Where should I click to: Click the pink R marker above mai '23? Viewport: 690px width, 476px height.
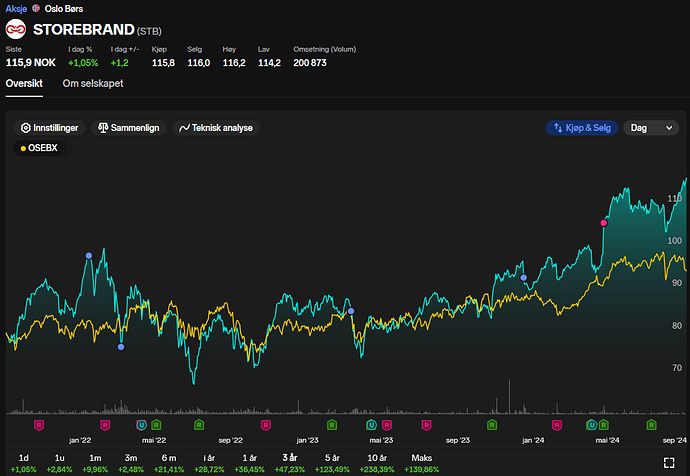coord(387,425)
